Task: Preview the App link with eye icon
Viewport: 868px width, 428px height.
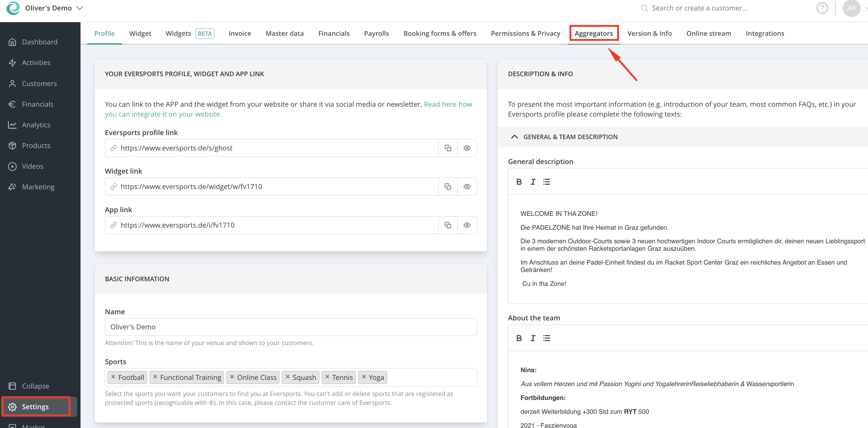Action: click(x=467, y=225)
